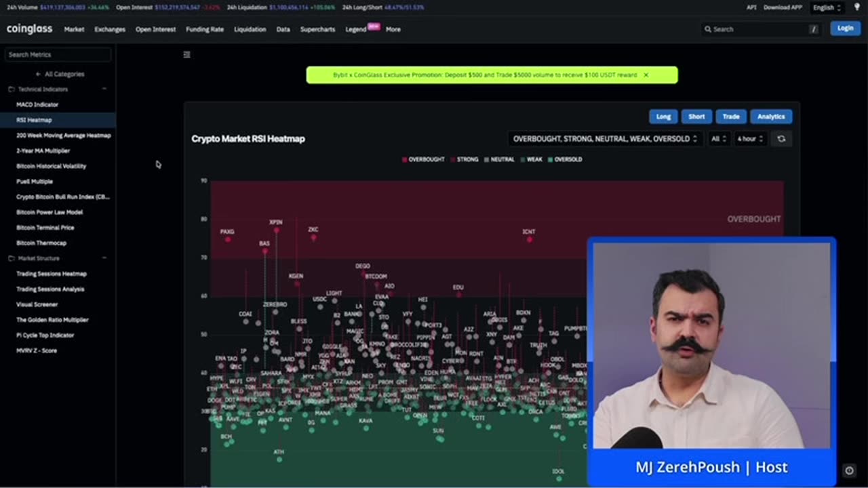Select Trading Sessions Analysis
Viewport: 868px width, 488px height.
(x=50, y=289)
